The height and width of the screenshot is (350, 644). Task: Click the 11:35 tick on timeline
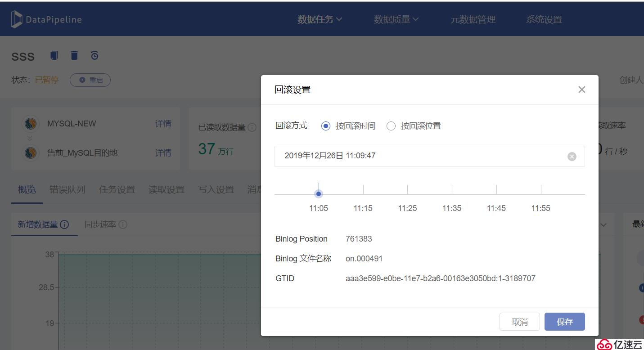pyautogui.click(x=452, y=189)
